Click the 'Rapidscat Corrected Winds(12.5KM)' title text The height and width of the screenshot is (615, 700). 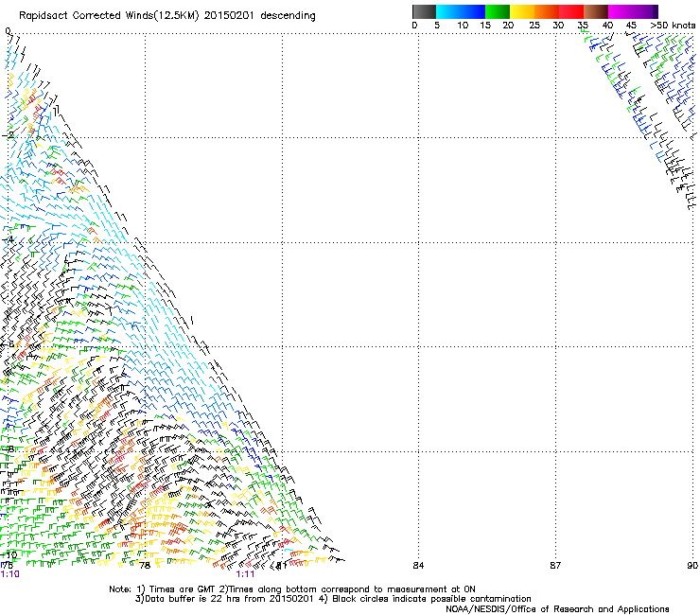(x=109, y=16)
